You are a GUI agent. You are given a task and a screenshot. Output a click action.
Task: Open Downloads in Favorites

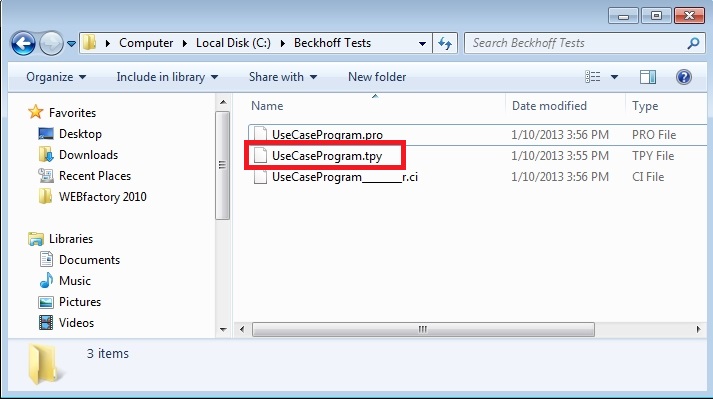88,155
